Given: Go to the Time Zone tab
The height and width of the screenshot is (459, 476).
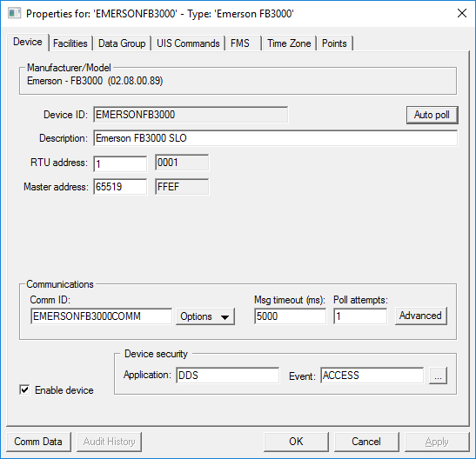Looking at the screenshot, I should tap(289, 43).
